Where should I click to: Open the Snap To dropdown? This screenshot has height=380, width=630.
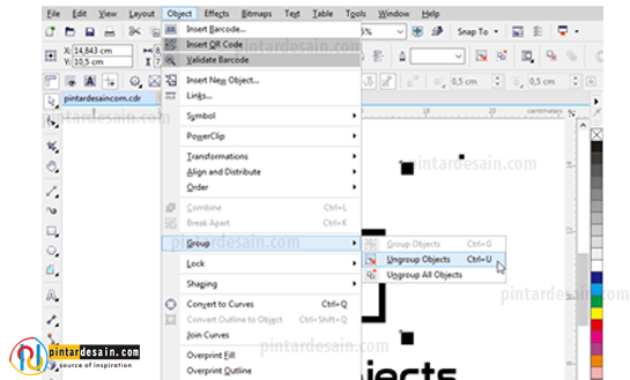tap(477, 31)
